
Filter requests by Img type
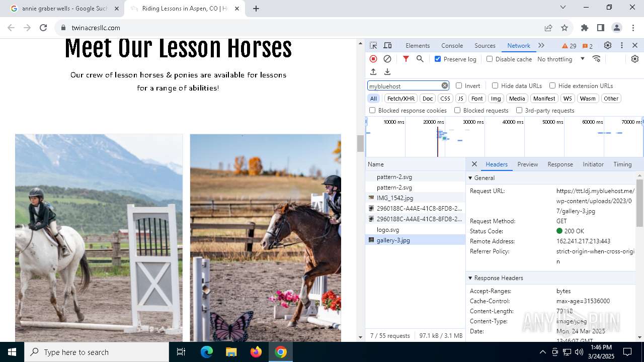[496, 99]
